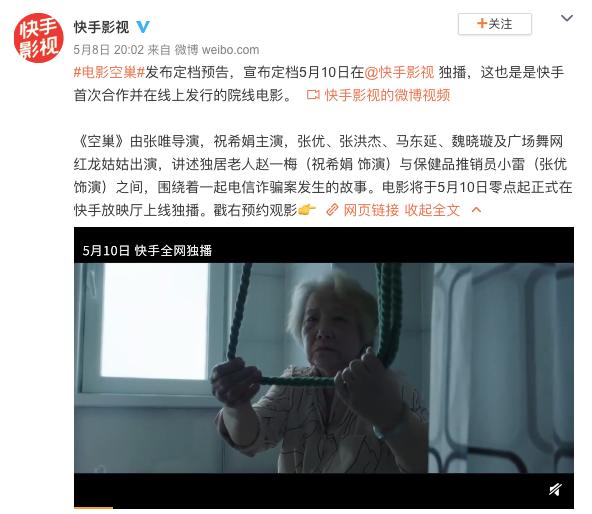Visit the @快手影视 mention link
This screenshot has height=514, width=592.
[x=399, y=72]
